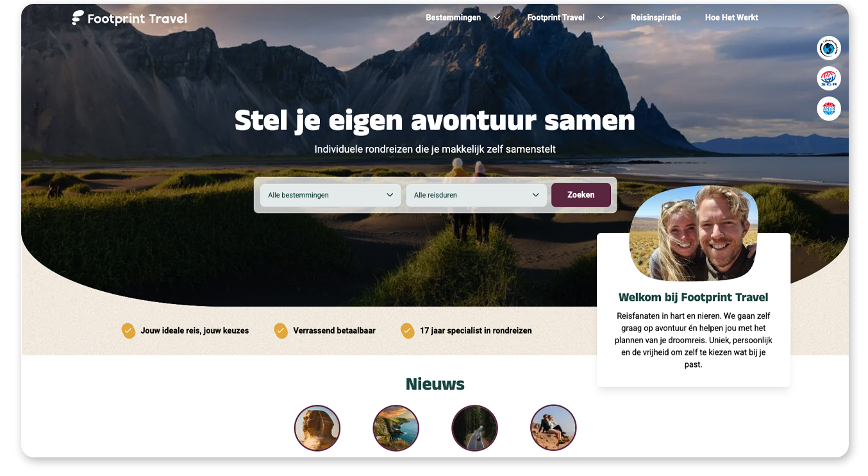Screen dimensions: 868x476
Task: Open the couple sitting news thumbnail
Action: coord(553,428)
